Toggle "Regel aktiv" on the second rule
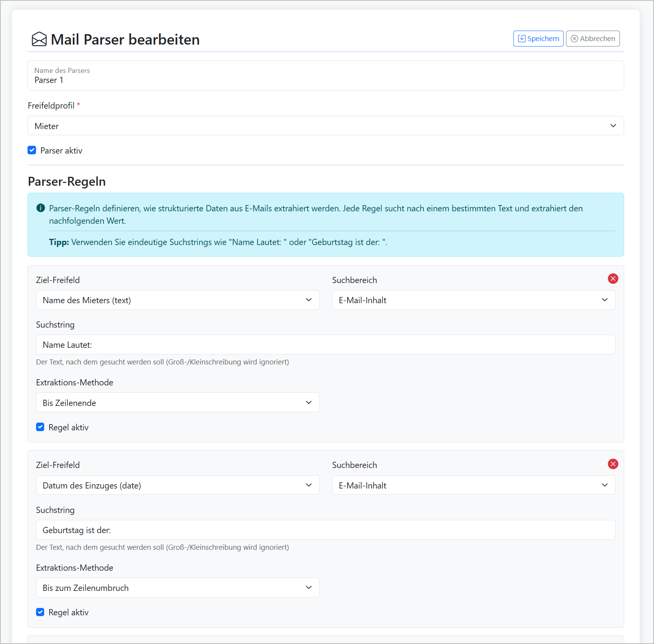 click(x=40, y=612)
